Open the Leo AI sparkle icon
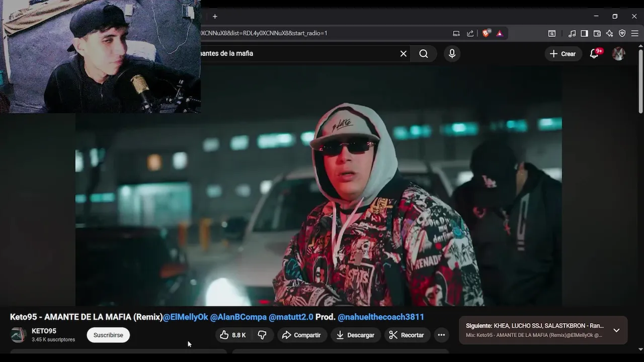 tap(610, 34)
